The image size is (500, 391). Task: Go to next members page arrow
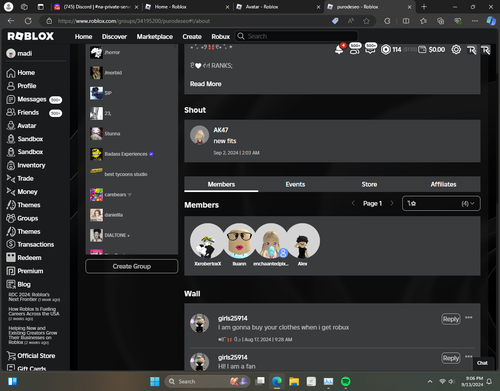[392, 203]
